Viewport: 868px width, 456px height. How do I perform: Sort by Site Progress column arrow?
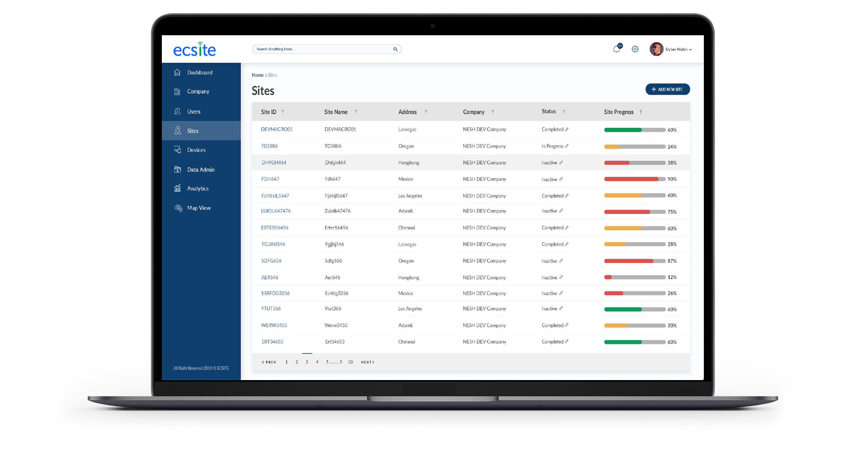[x=641, y=112]
